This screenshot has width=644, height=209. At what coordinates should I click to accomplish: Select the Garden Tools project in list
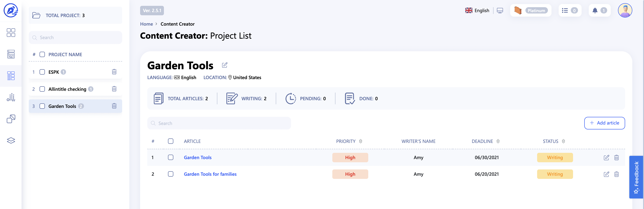(x=62, y=106)
